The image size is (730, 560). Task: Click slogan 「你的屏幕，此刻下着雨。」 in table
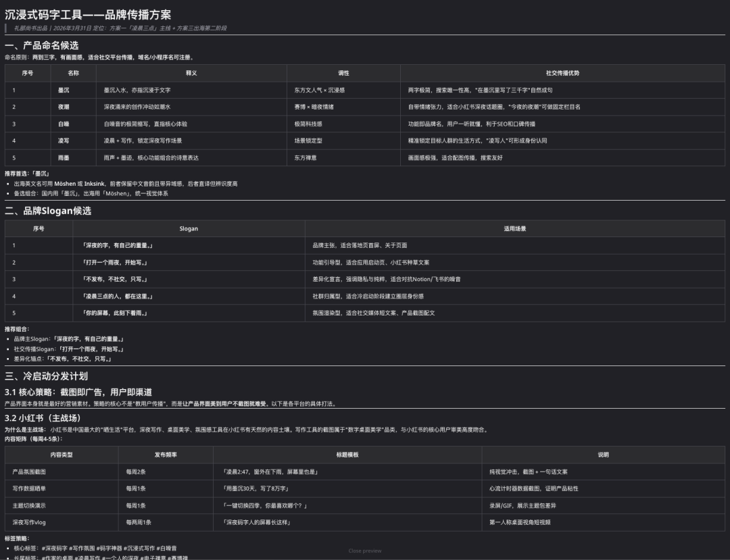tap(115, 313)
